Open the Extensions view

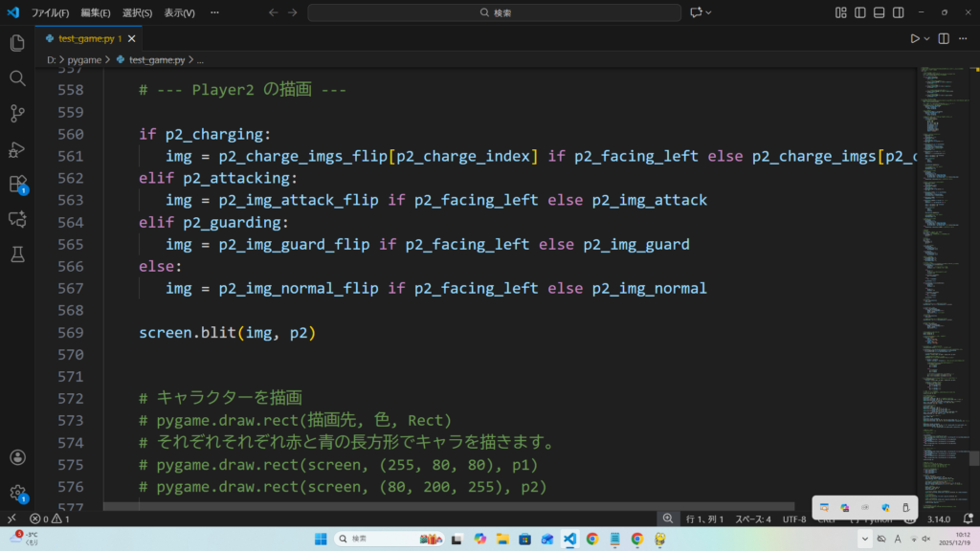point(16,184)
